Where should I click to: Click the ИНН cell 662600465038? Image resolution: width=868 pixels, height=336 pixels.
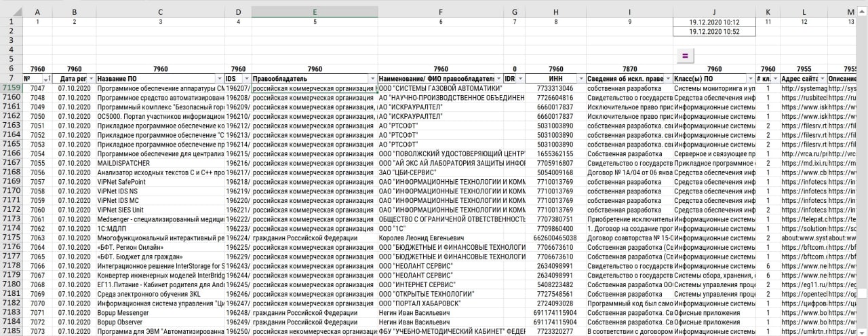coord(556,238)
